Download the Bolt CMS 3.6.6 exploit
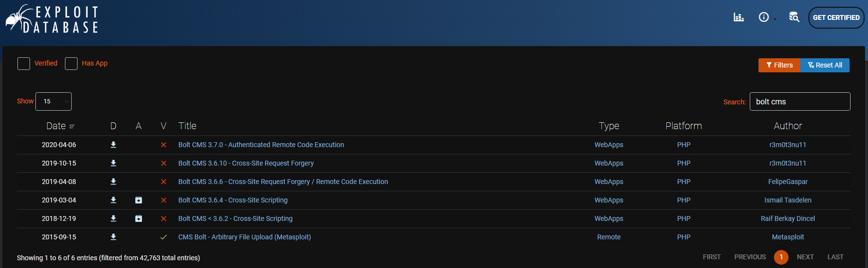The width and height of the screenshot is (868, 268). coord(113,182)
